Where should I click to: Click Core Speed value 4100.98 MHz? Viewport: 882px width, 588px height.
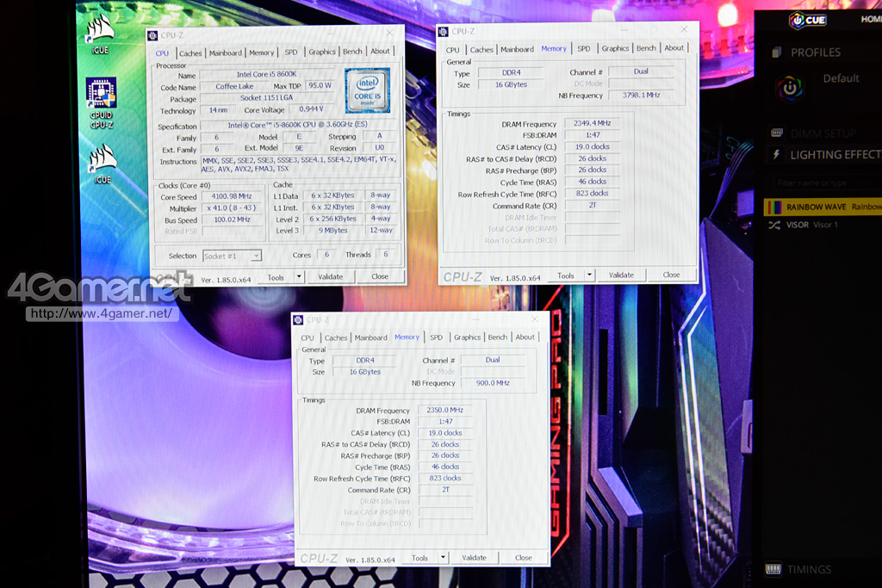pos(231,196)
